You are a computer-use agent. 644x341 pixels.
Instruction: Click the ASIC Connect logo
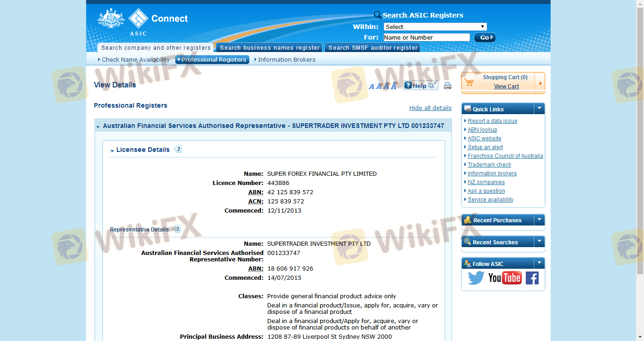point(143,21)
